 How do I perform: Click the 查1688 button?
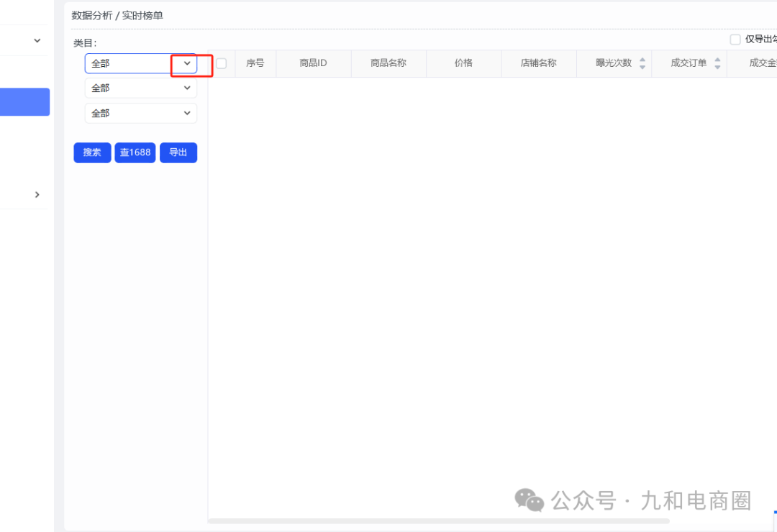(135, 152)
